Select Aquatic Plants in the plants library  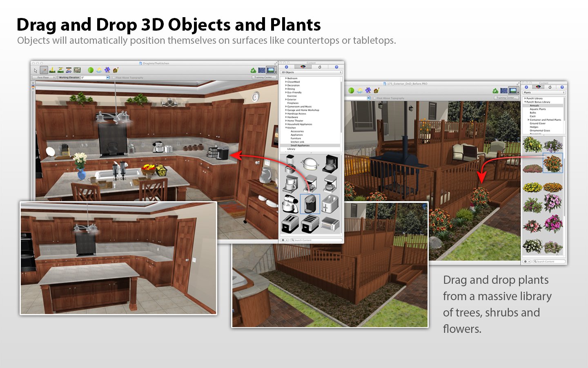(537, 109)
